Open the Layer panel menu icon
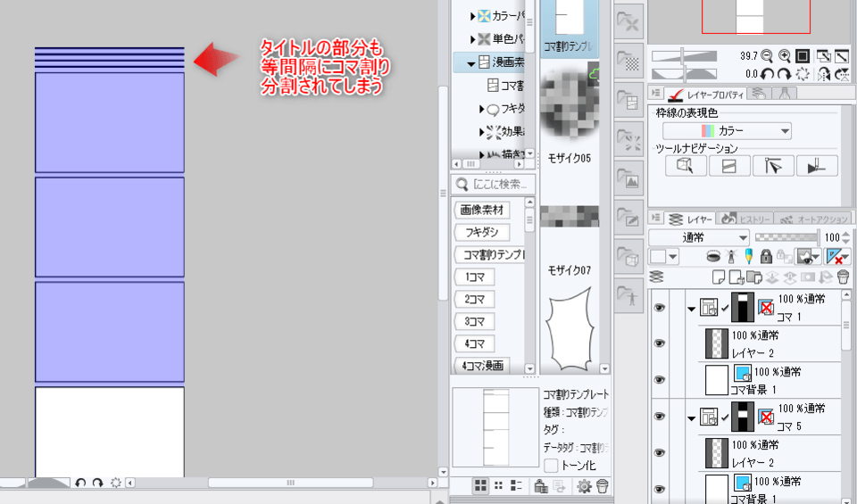Image resolution: width=857 pixels, height=504 pixels. [656, 218]
